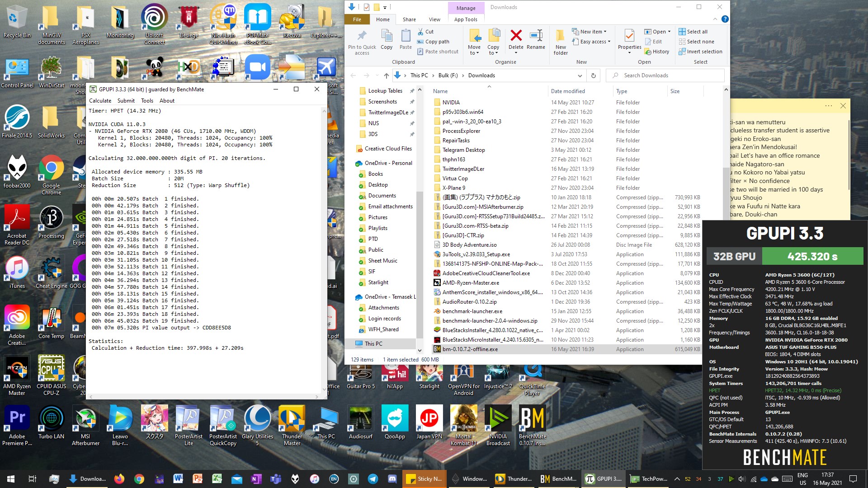Open the sticky note three-dot menu
Image resolution: width=868 pixels, height=488 pixels.
828,106
